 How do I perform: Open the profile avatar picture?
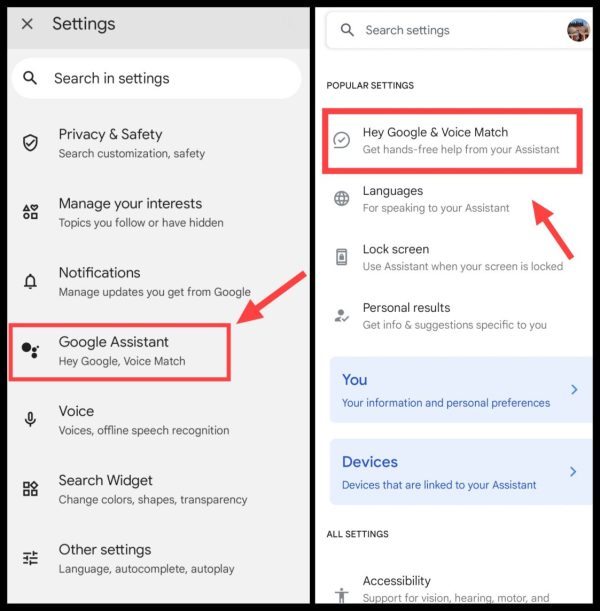click(x=579, y=30)
